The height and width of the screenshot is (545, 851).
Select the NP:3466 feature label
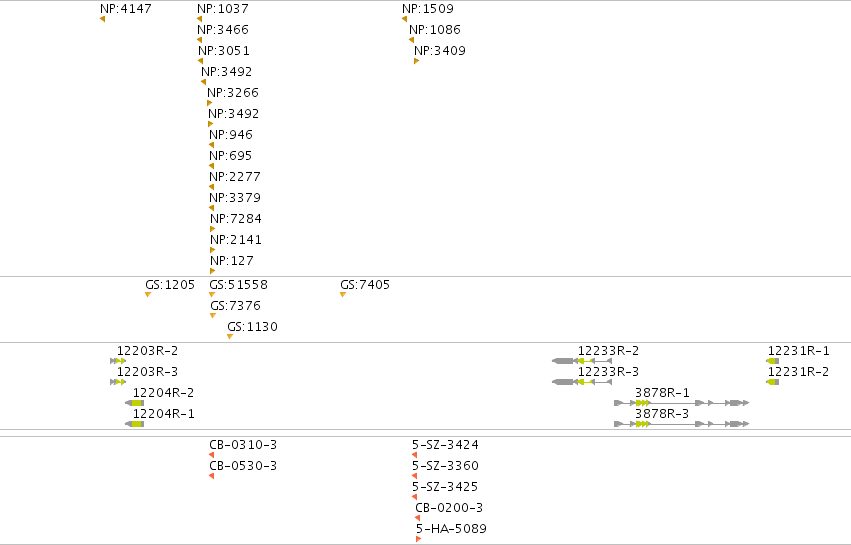(223, 30)
